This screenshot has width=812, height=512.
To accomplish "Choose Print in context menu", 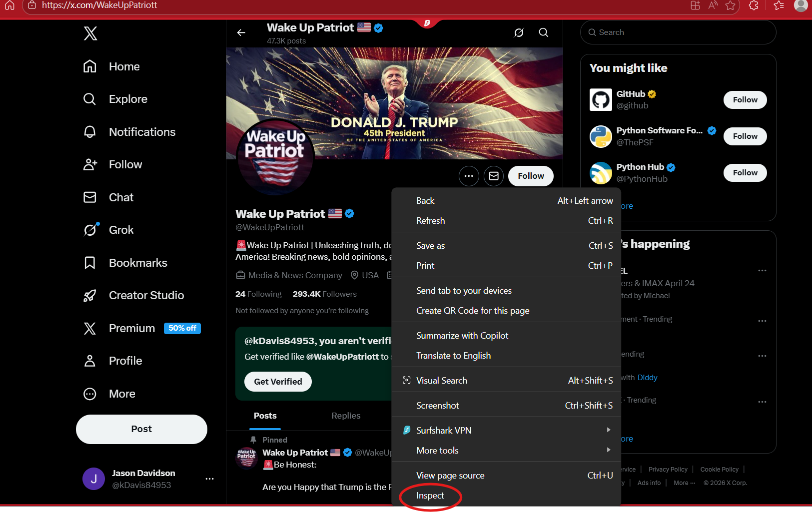I will coord(506,265).
